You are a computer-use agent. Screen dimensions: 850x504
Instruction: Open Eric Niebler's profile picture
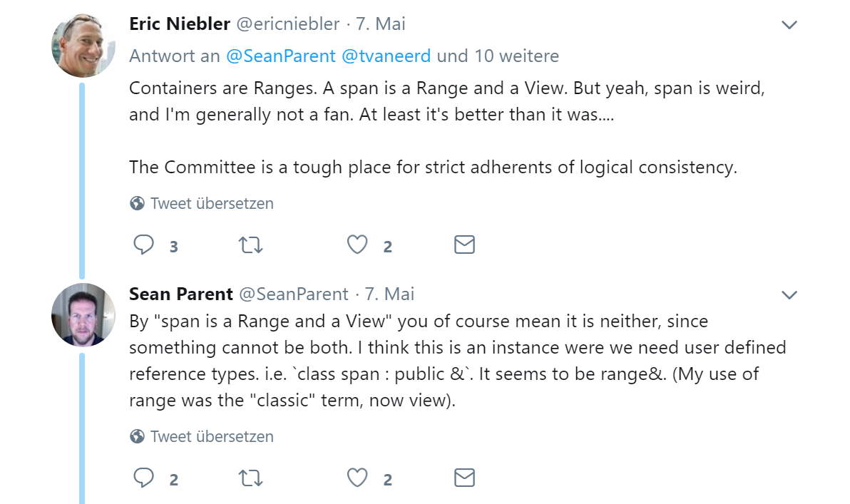[x=83, y=46]
